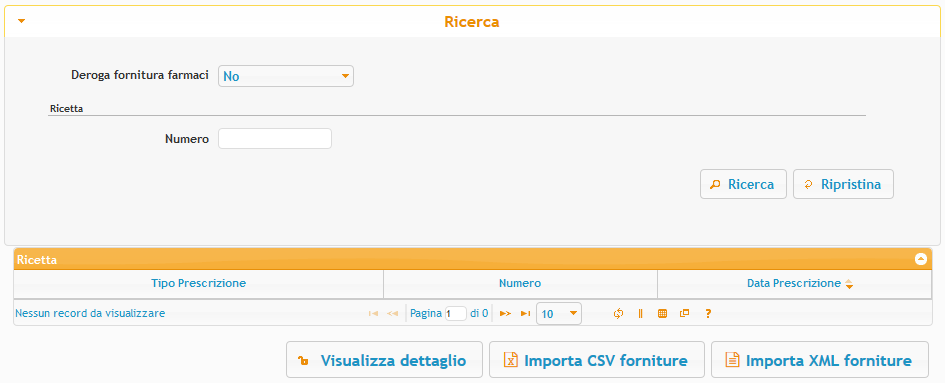
Task: Click the Data Prescrizione sort arrows icon
Action: pos(849,284)
